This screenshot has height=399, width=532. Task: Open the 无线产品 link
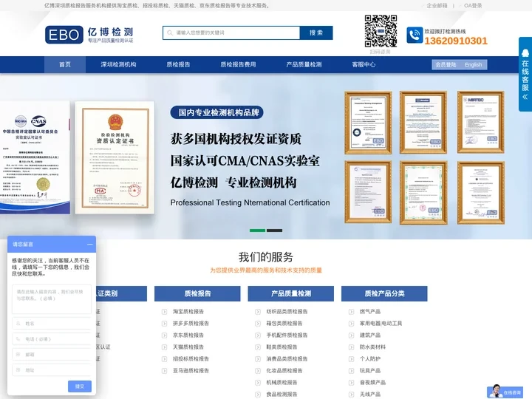coord(370,395)
